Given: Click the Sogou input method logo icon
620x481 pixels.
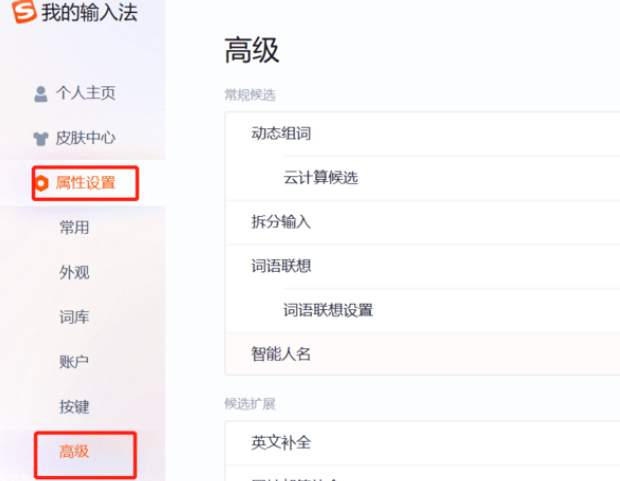Looking at the screenshot, I should 24,11.
